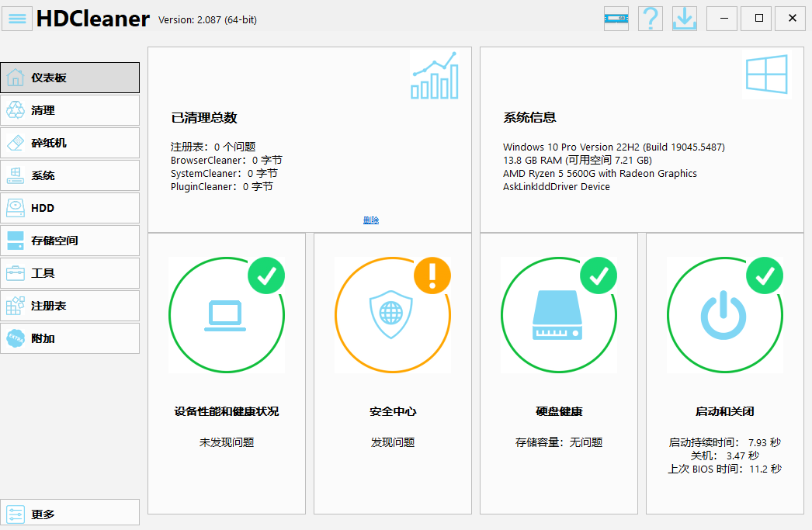Click the hard drive health icon
The width and height of the screenshot is (812, 530).
click(557, 315)
